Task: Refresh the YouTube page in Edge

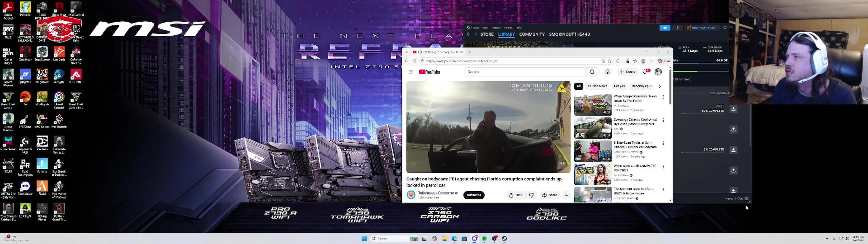Action: pyautogui.click(x=414, y=61)
